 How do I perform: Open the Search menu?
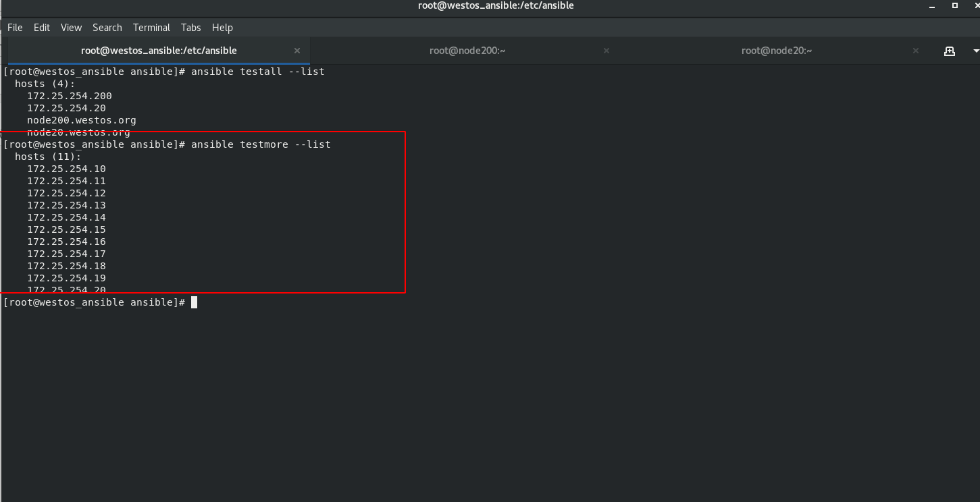[107, 28]
